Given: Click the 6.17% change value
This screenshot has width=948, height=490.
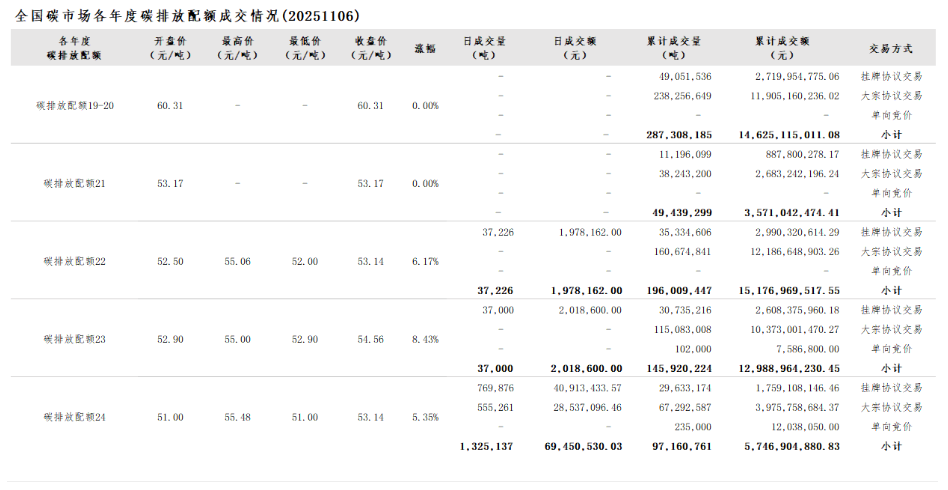Looking at the screenshot, I should (425, 261).
